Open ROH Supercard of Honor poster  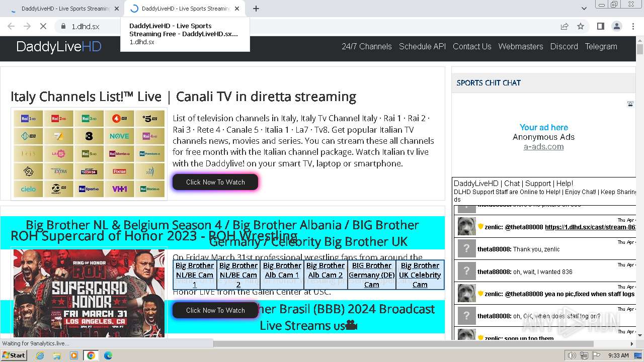click(x=89, y=293)
